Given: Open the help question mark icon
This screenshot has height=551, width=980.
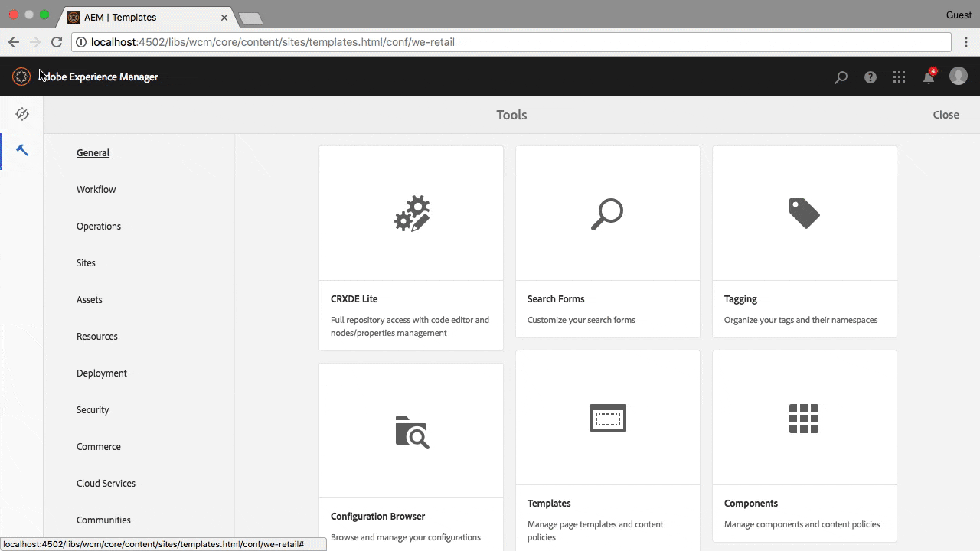Looking at the screenshot, I should pyautogui.click(x=871, y=77).
